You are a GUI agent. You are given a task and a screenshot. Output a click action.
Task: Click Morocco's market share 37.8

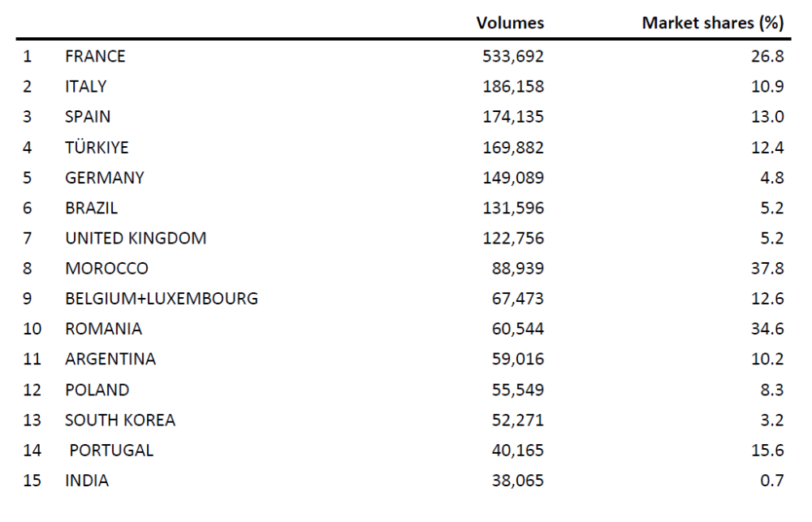click(767, 268)
